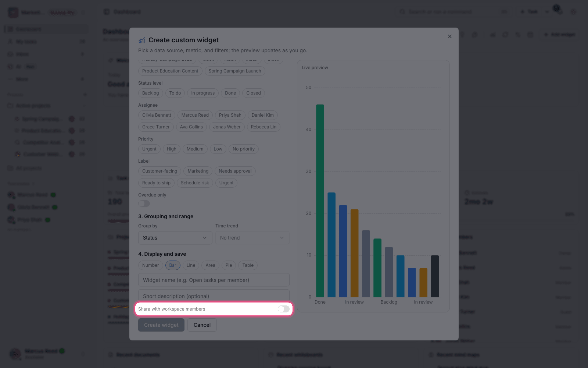Image resolution: width=588 pixels, height=368 pixels.
Task: Open the Time trend dropdown
Action: pyautogui.click(x=252, y=238)
